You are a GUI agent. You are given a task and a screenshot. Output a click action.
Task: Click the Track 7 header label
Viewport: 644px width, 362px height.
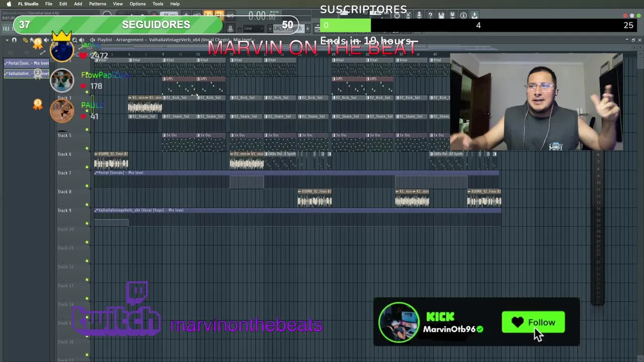coord(64,173)
